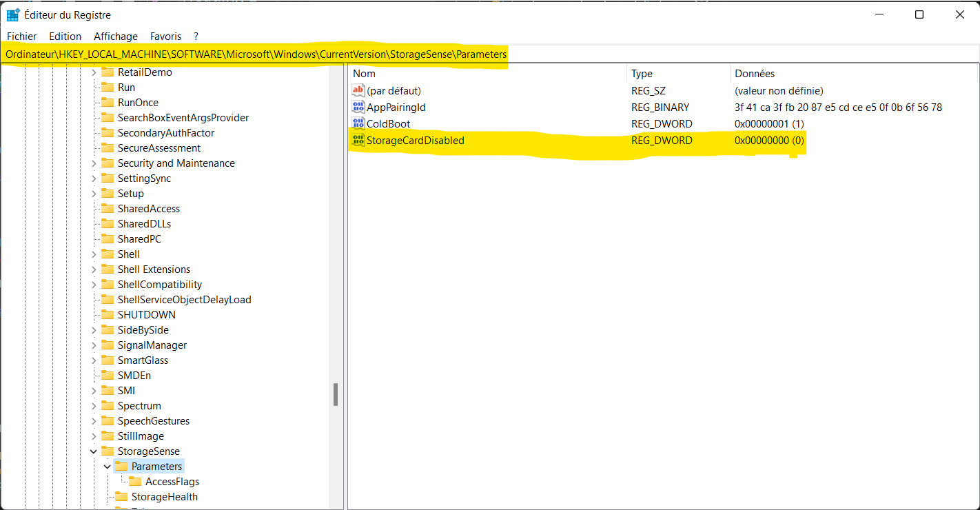This screenshot has width=980, height=510.
Task: Click the RunOnce folder icon
Action: (107, 102)
